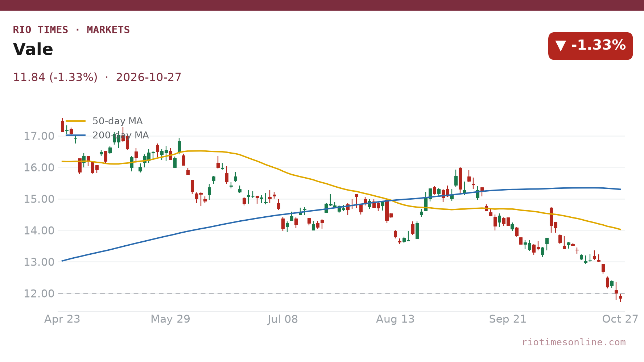Click the May 29 date label
644x362 pixels.
tap(170, 319)
